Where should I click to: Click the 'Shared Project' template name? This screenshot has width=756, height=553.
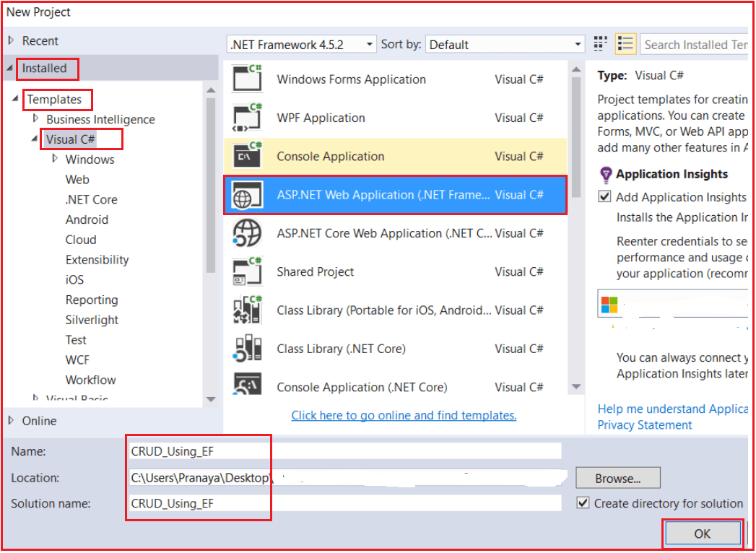[x=316, y=272]
